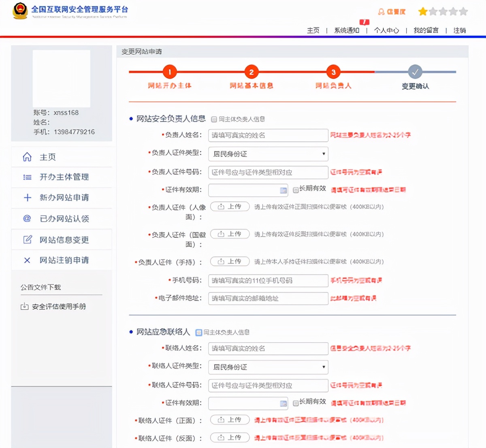
Task: Switch to 系统通知 in top navigation
Action: point(347,30)
